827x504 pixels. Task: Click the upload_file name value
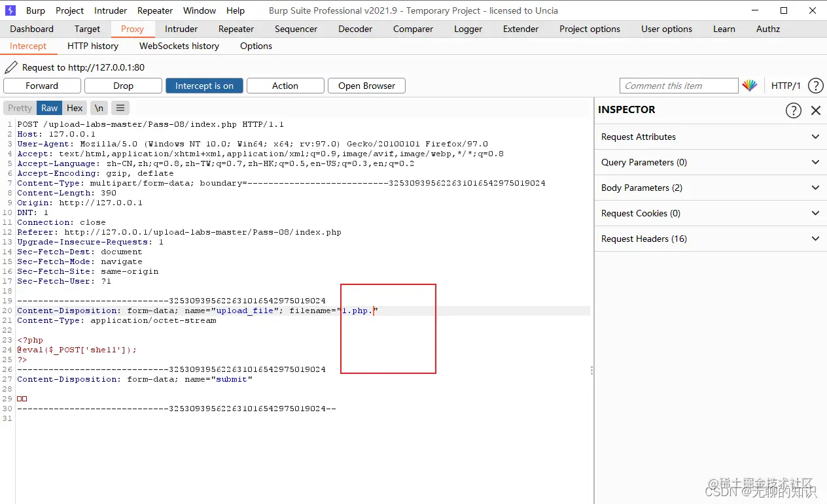245,311
